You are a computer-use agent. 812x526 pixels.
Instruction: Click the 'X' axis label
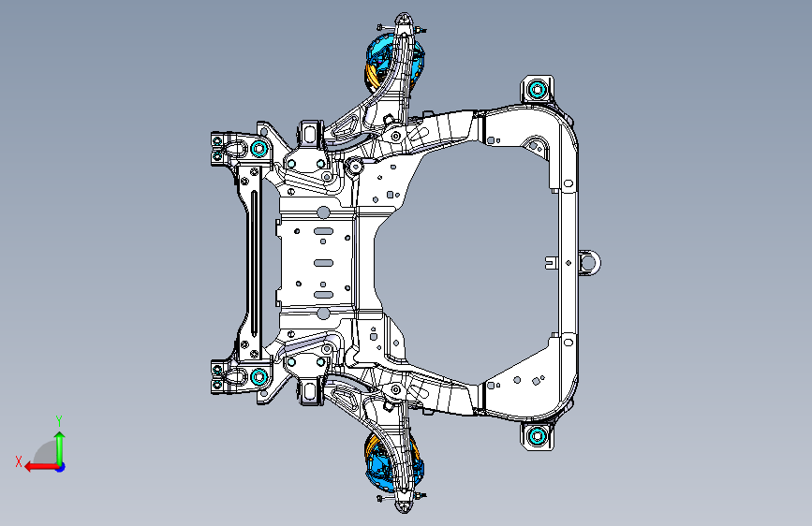tap(19, 461)
